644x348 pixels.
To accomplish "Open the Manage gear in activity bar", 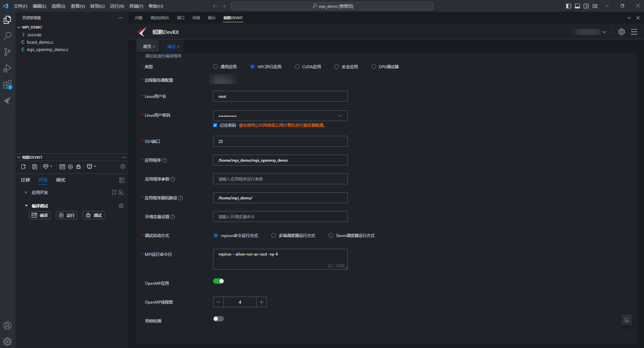I will click(7, 342).
